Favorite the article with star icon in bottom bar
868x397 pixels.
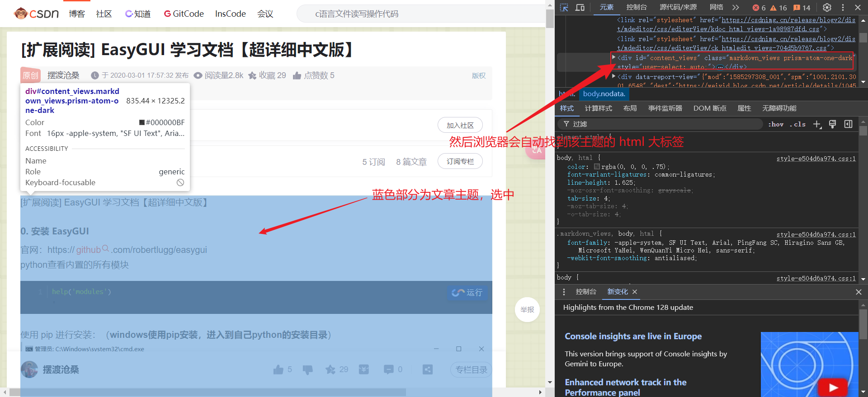(330, 369)
